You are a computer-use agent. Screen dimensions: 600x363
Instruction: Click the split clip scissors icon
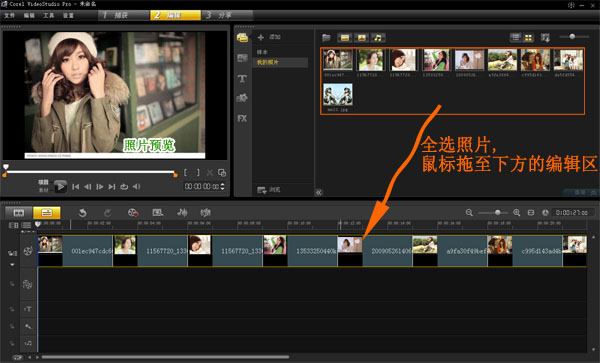210,173
